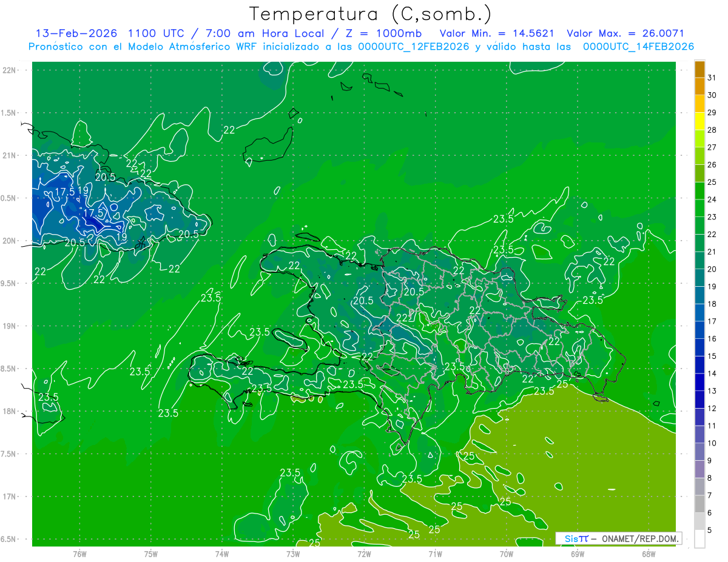Image resolution: width=728 pixels, height=562 pixels.
Task: Click the "71W" longitude axis label
Action: click(x=435, y=554)
